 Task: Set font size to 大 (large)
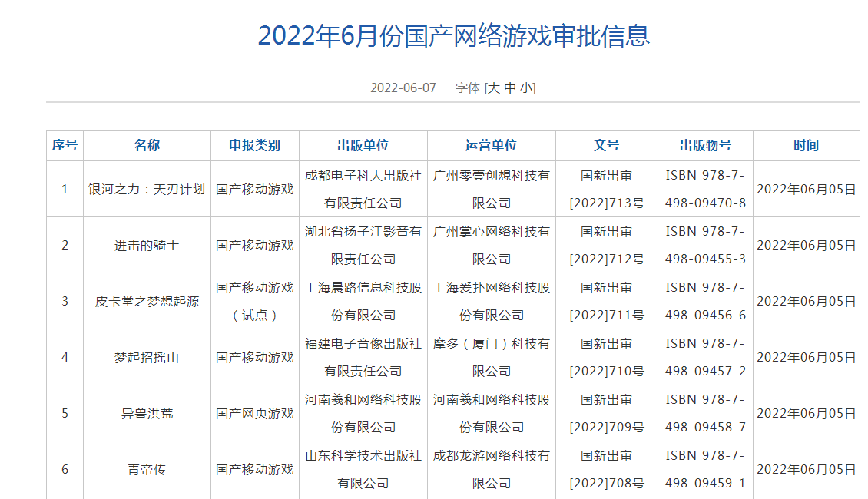point(495,88)
